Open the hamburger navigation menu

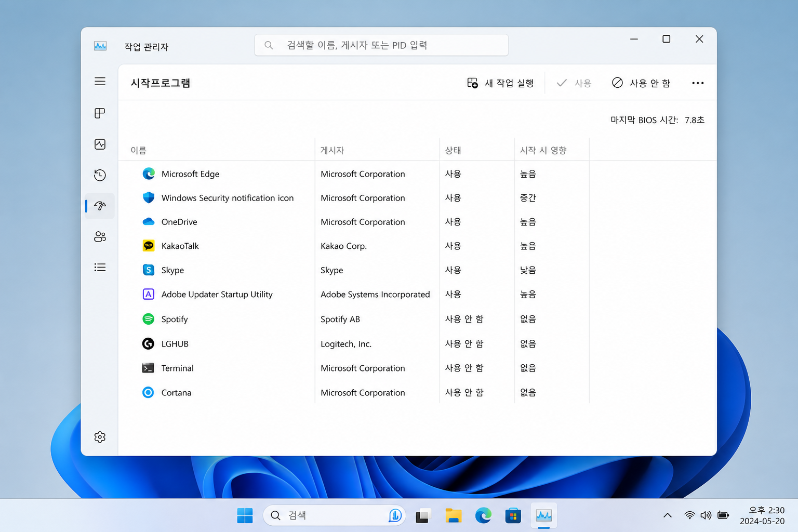100,82
